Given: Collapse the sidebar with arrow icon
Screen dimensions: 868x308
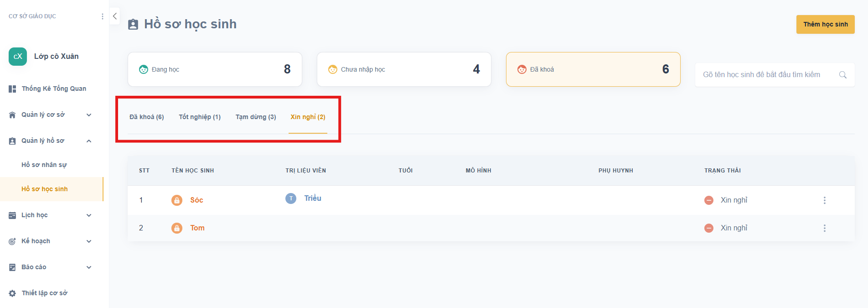Looking at the screenshot, I should tap(115, 16).
